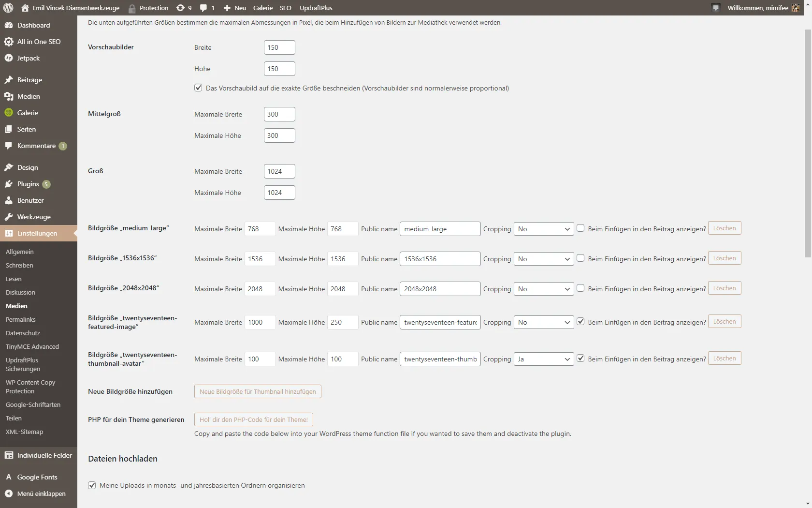Open SEO in the top admin bar

[286, 8]
